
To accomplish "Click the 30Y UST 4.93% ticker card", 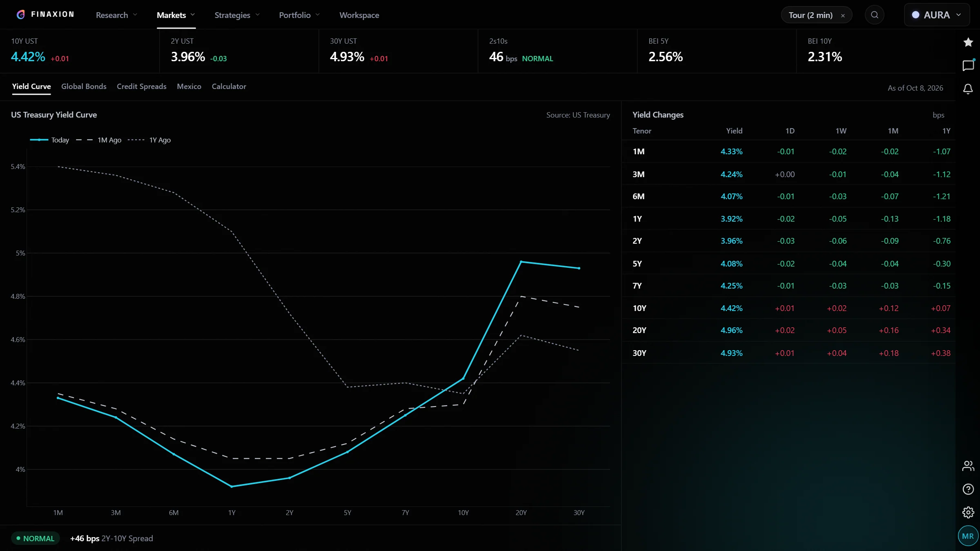I will click(x=398, y=51).
